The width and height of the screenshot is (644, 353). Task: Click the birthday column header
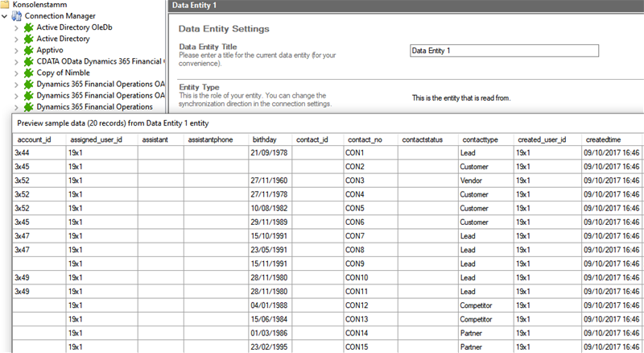coord(265,139)
